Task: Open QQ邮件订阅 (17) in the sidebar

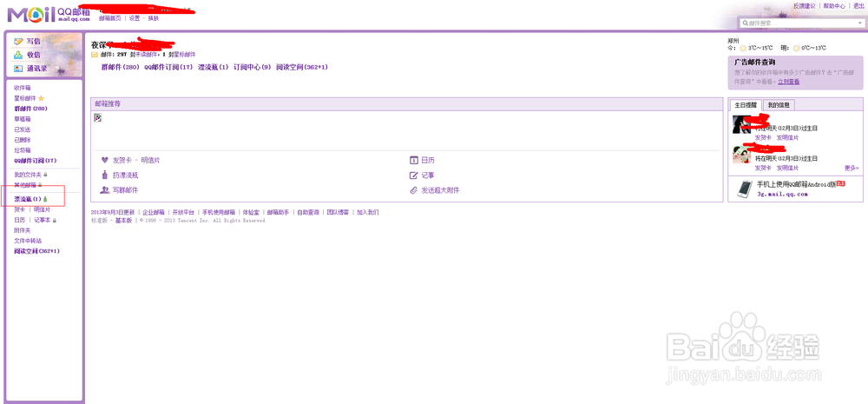Action: [36, 161]
